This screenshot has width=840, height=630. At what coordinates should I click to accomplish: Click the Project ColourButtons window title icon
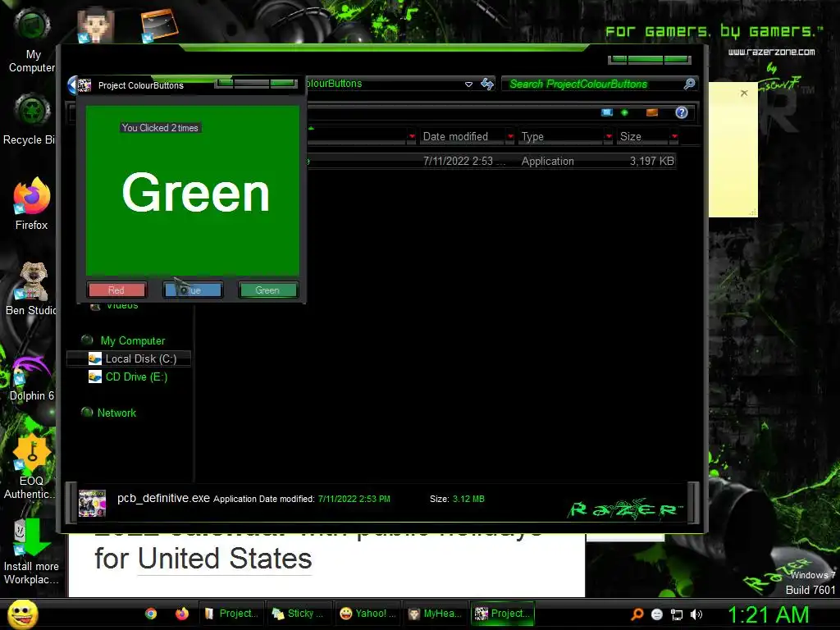coord(84,85)
